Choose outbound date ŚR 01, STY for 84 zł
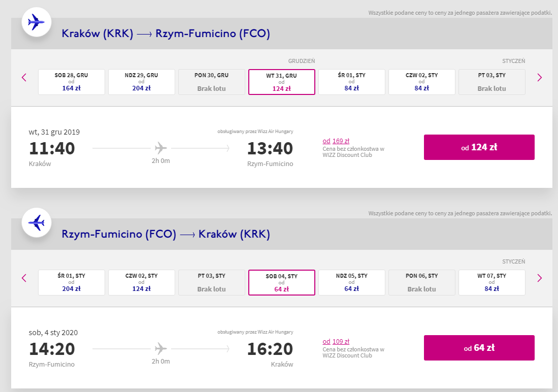Screen dimensions: 558x392 point(352,82)
